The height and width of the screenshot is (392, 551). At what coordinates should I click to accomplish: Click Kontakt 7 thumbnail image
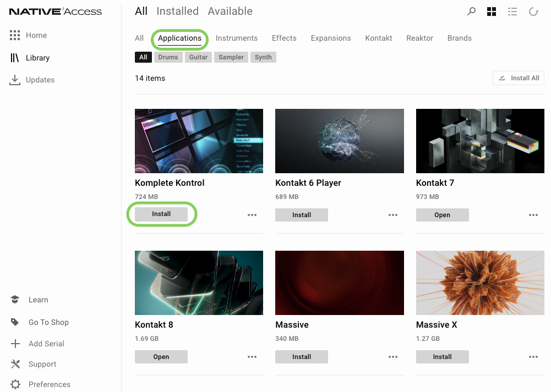[x=480, y=141]
